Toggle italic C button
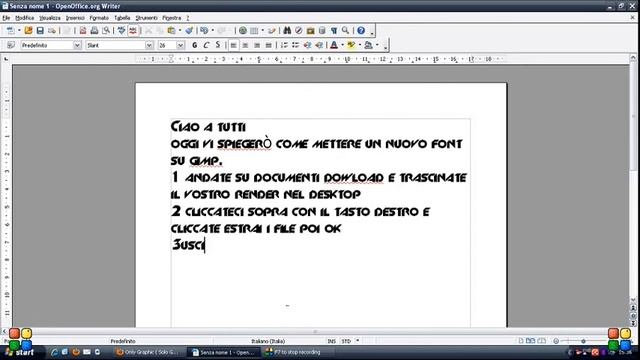This screenshot has width=640, height=360. pos(206,45)
